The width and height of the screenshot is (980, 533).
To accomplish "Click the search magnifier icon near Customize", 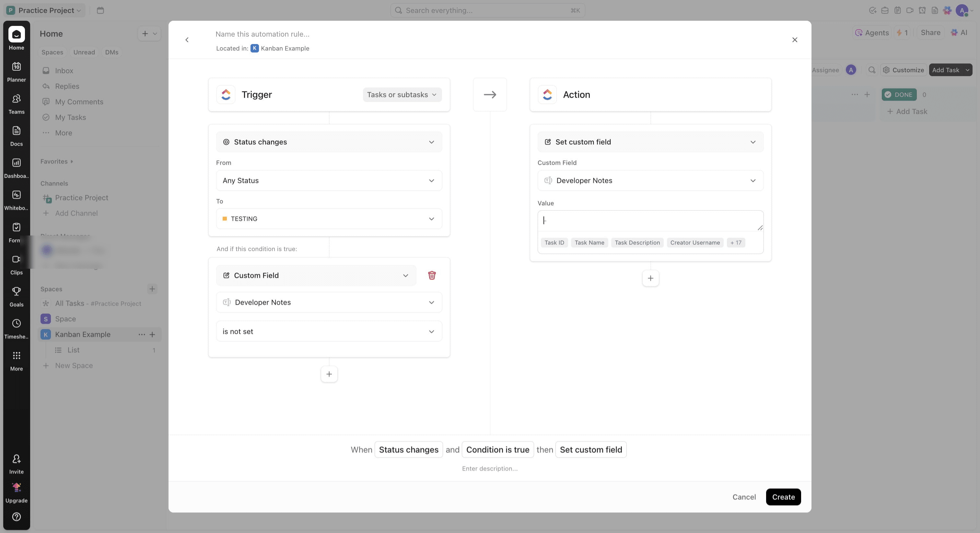I will (x=871, y=70).
